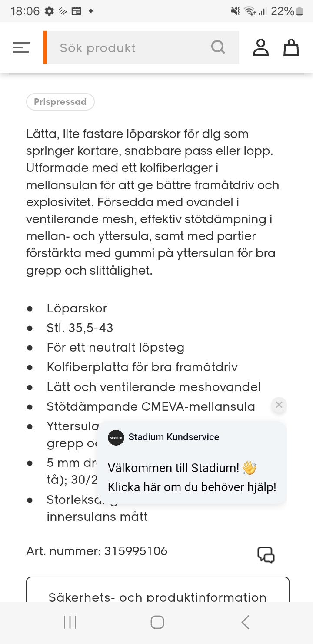Click the Stadium Kundservice avatar
This screenshot has width=313, height=644.
(115, 437)
